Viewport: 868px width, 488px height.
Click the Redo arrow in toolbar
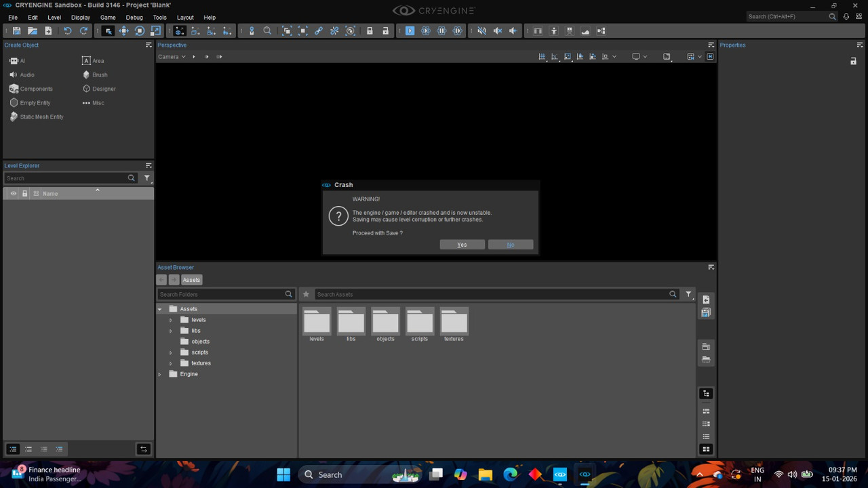tap(83, 31)
